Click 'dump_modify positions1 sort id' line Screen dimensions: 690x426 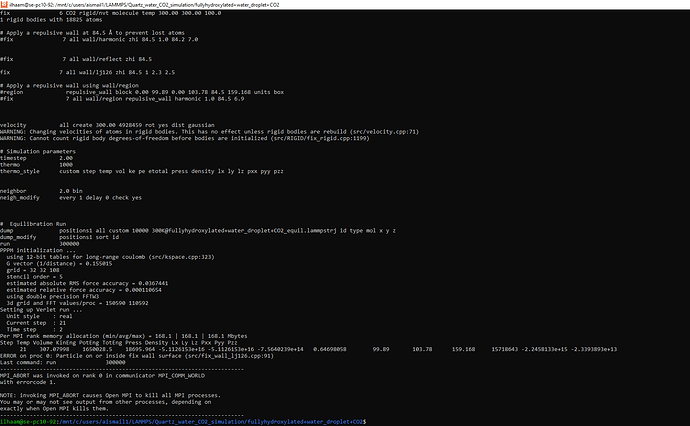click(x=59, y=238)
